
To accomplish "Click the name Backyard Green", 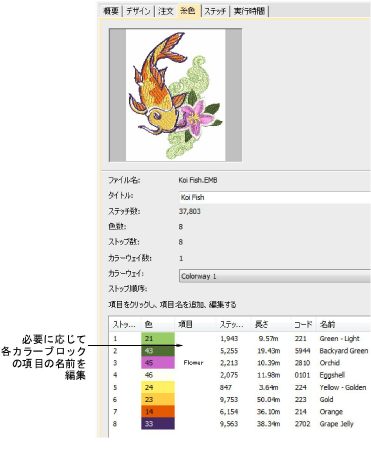I will tap(344, 351).
